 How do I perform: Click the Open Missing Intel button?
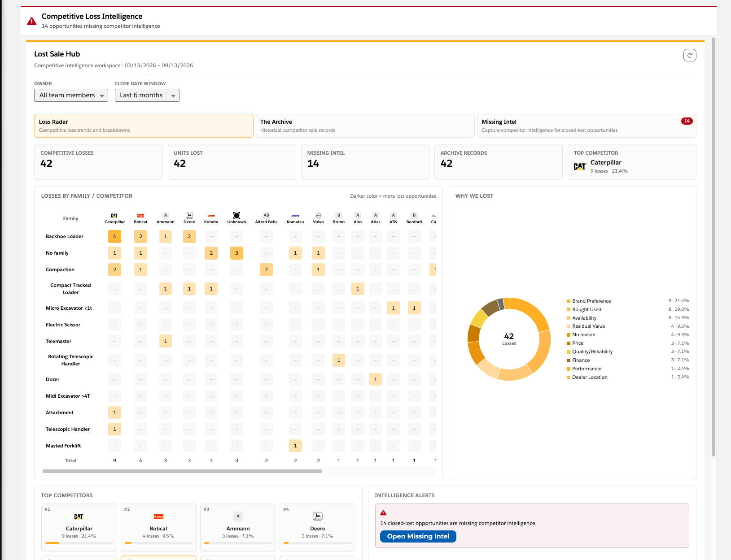point(418,536)
